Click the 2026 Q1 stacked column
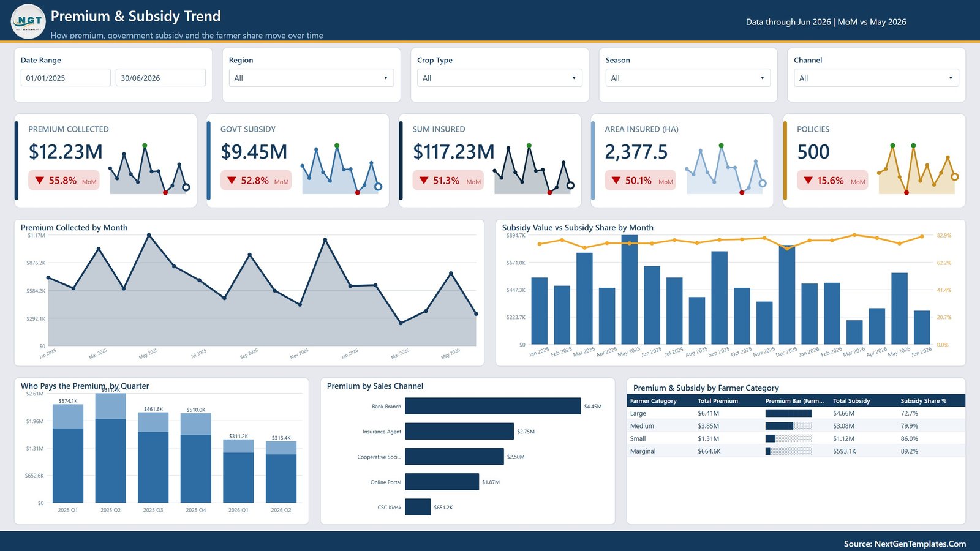980x551 pixels. click(238, 471)
